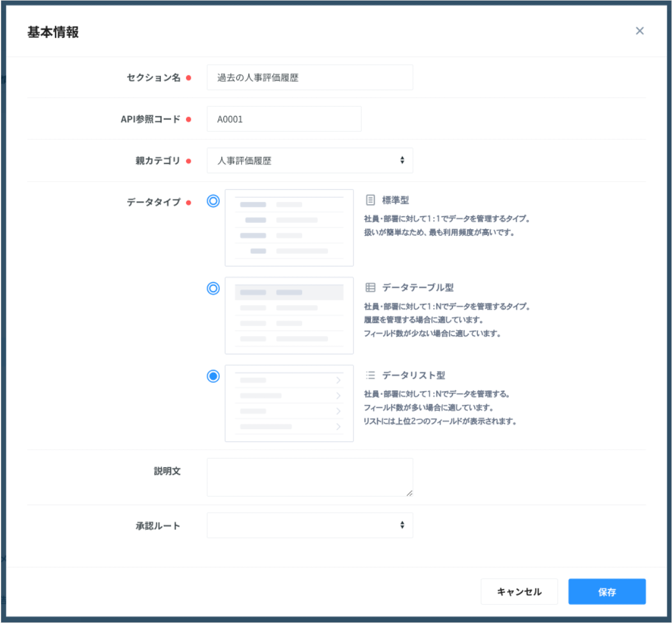Click the close X icon of the dialog
Image resolution: width=672 pixels, height=623 pixels.
[x=640, y=31]
